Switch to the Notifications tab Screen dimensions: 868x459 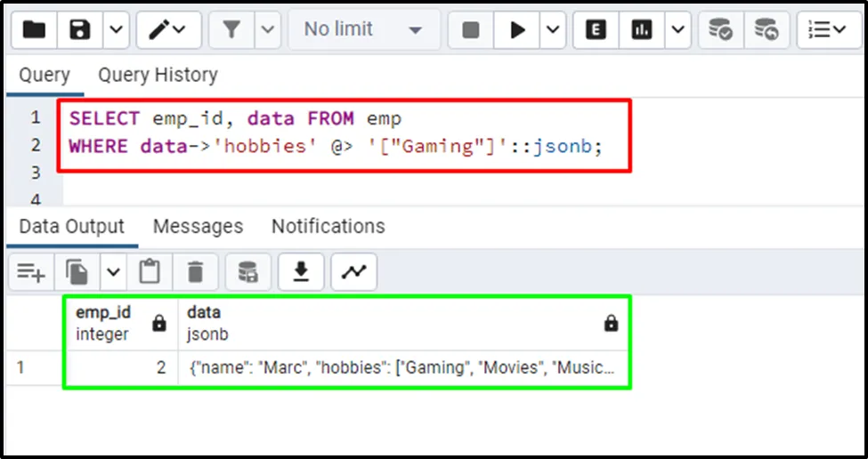click(x=328, y=227)
